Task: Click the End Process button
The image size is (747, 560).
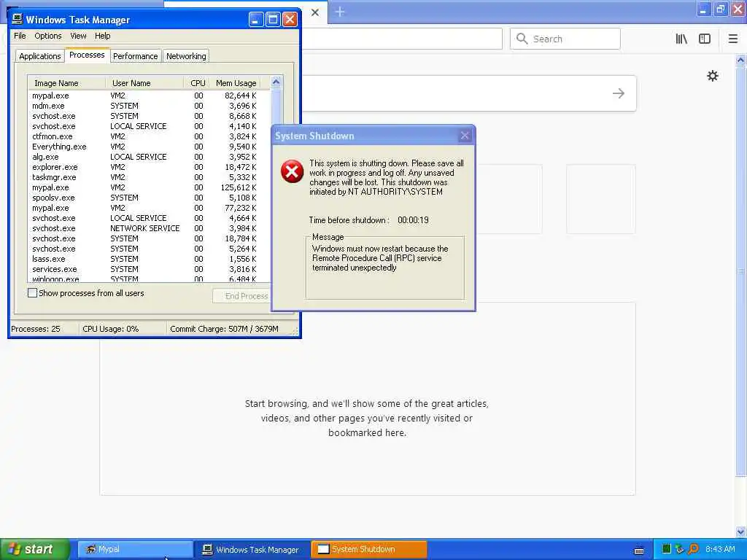Action: (241, 296)
